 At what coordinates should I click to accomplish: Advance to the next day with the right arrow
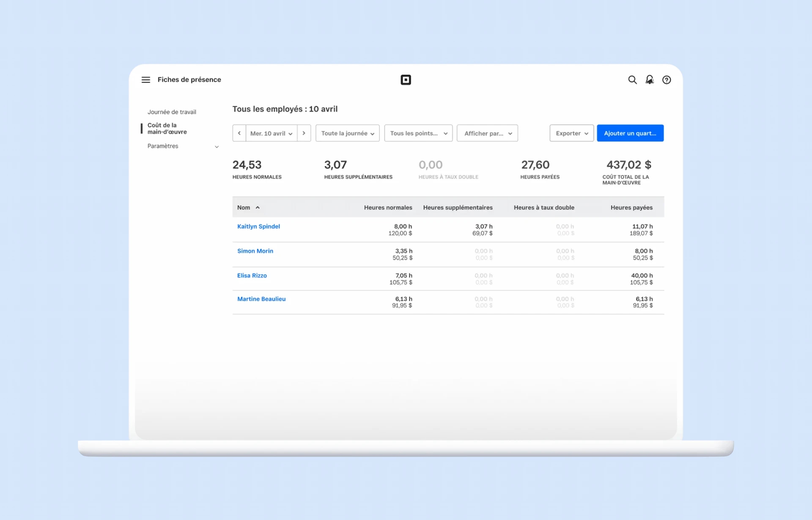304,133
